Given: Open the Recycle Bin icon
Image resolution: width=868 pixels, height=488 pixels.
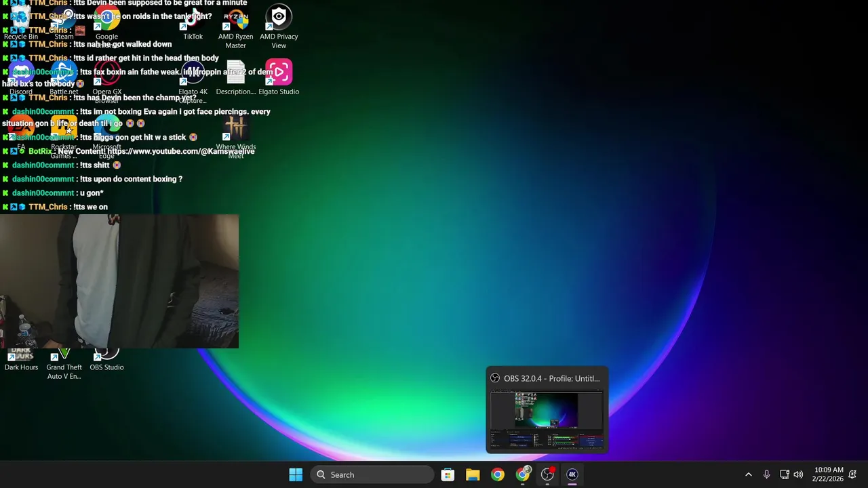Looking at the screenshot, I should click(21, 23).
